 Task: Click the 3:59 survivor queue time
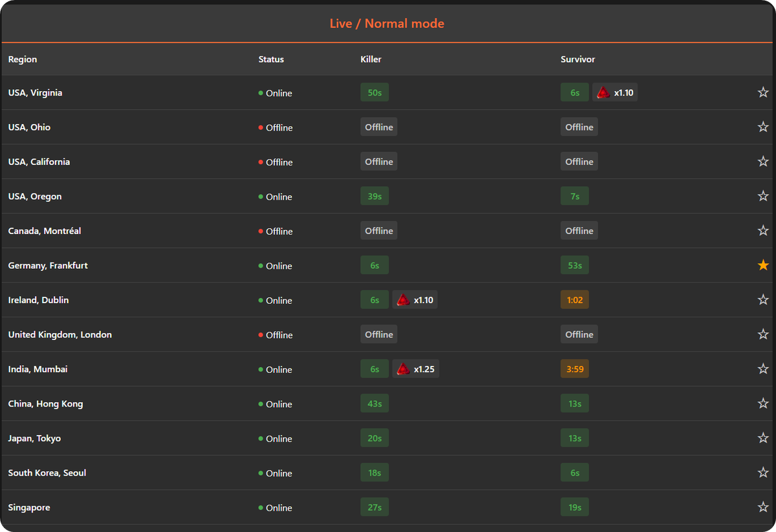click(x=575, y=369)
